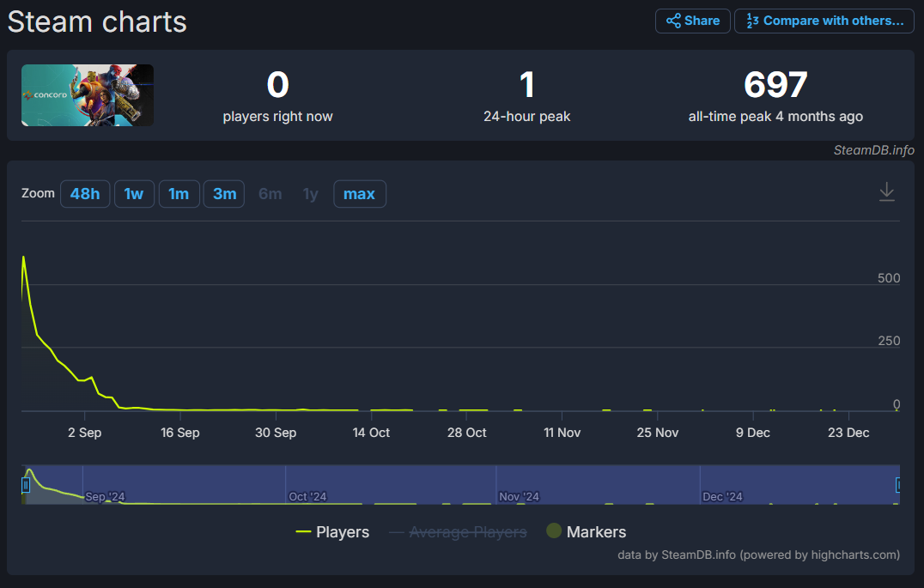Viewport: 924px width, 588px height.
Task: Open the SteamDB.info credit link
Action: click(873, 150)
